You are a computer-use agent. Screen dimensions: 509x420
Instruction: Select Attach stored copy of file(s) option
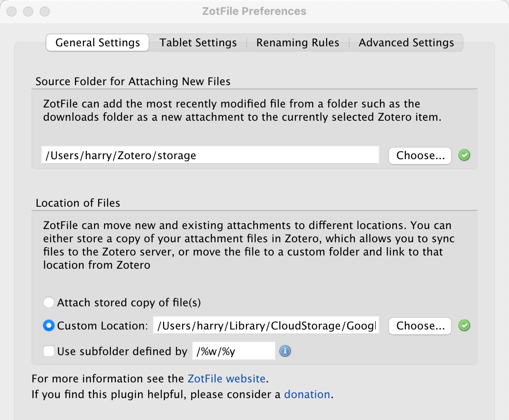tap(49, 302)
